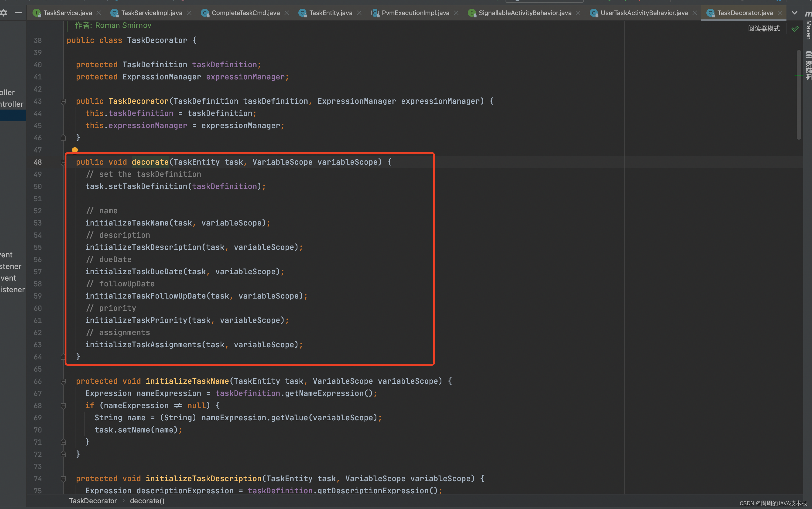Viewport: 812px width, 509px height.
Task: Collapse the decorate method fold marker
Action: (x=63, y=162)
